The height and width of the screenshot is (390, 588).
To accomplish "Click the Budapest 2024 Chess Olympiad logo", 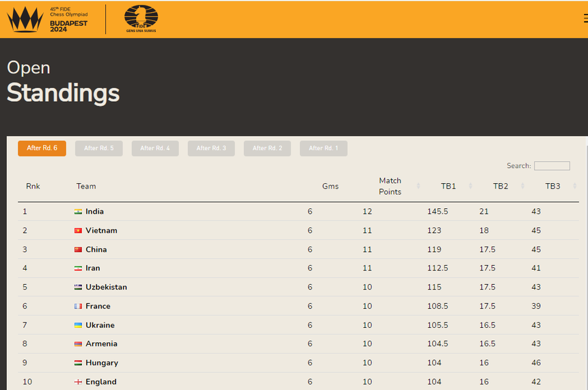I will pyautogui.click(x=48, y=20).
